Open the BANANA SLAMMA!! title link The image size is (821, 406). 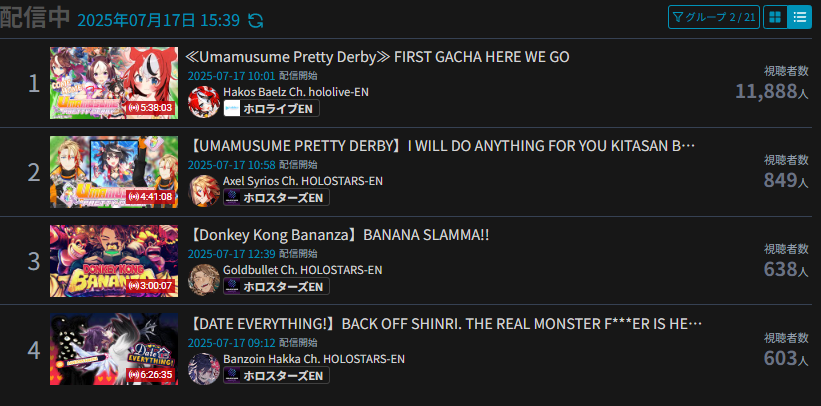338,235
